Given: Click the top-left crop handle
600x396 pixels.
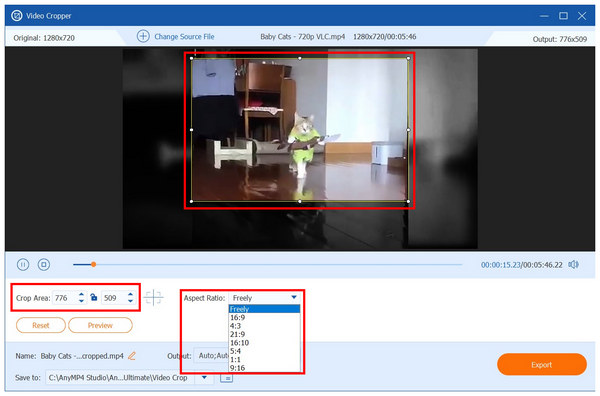Looking at the screenshot, I should point(191,58).
